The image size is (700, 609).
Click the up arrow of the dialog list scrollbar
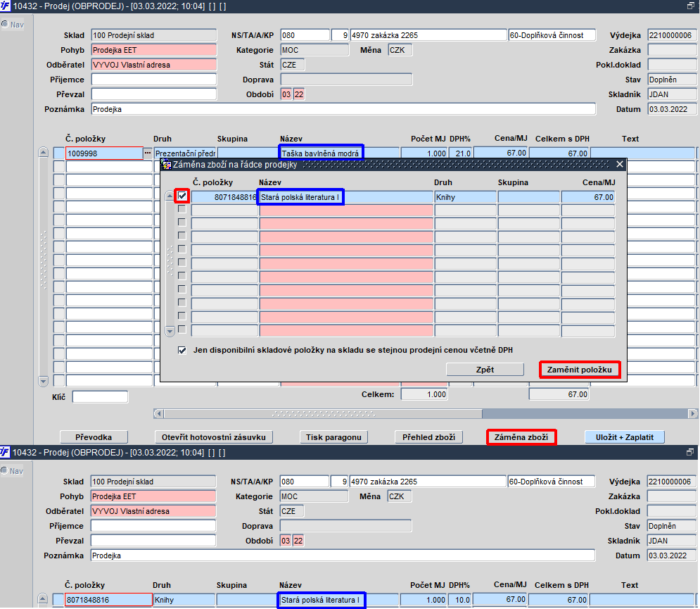coord(170,196)
